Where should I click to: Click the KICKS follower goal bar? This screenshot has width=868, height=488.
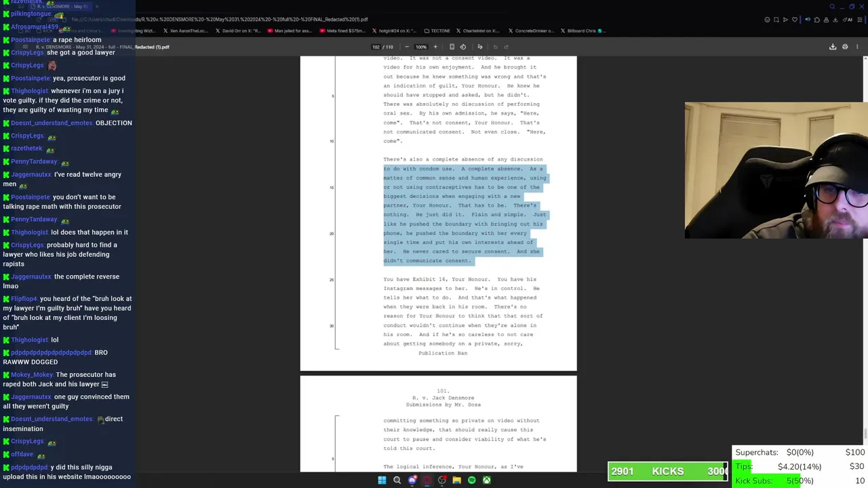coord(668,471)
